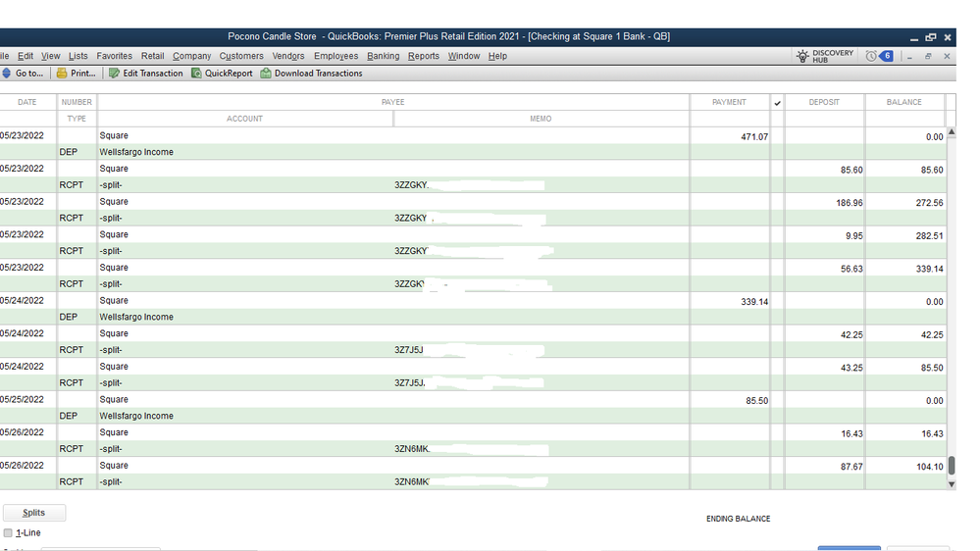
Task: Click the Date column header
Action: click(26, 102)
